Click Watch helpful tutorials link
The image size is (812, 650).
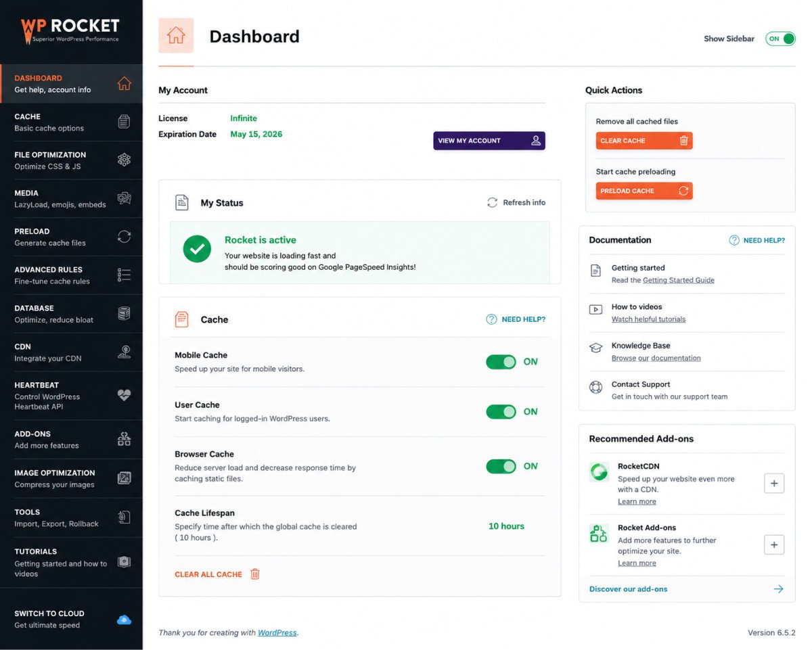tap(648, 319)
